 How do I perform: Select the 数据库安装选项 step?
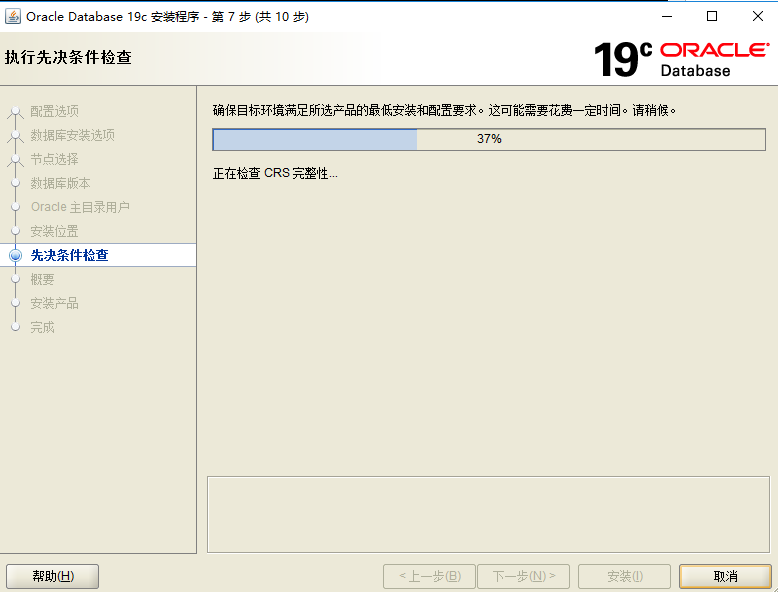[x=72, y=135]
